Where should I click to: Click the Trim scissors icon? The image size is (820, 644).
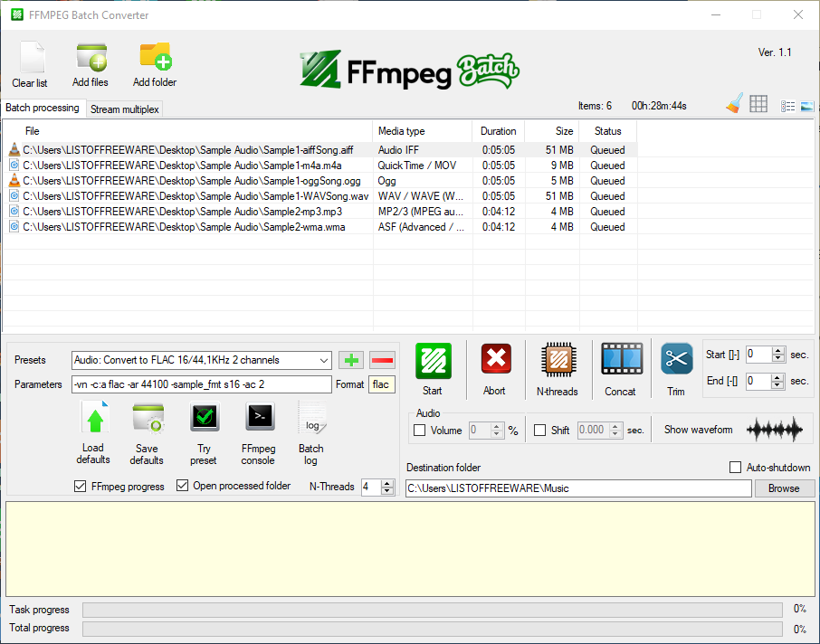point(676,358)
